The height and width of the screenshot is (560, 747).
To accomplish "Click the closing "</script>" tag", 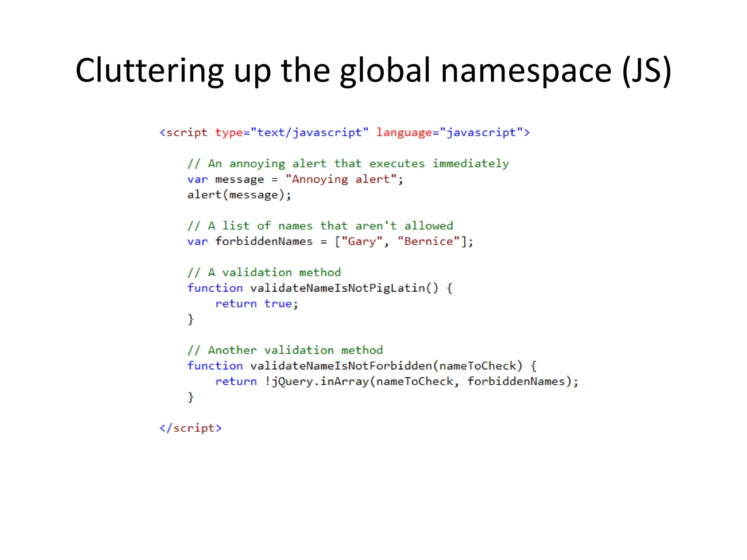I will (x=190, y=428).
